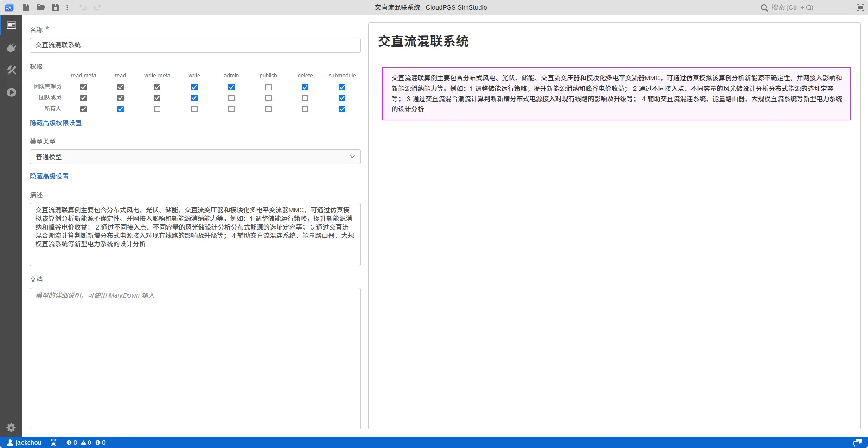Toggle submodule permission for 团队管理员
This screenshot has height=448, width=868.
pyautogui.click(x=342, y=87)
